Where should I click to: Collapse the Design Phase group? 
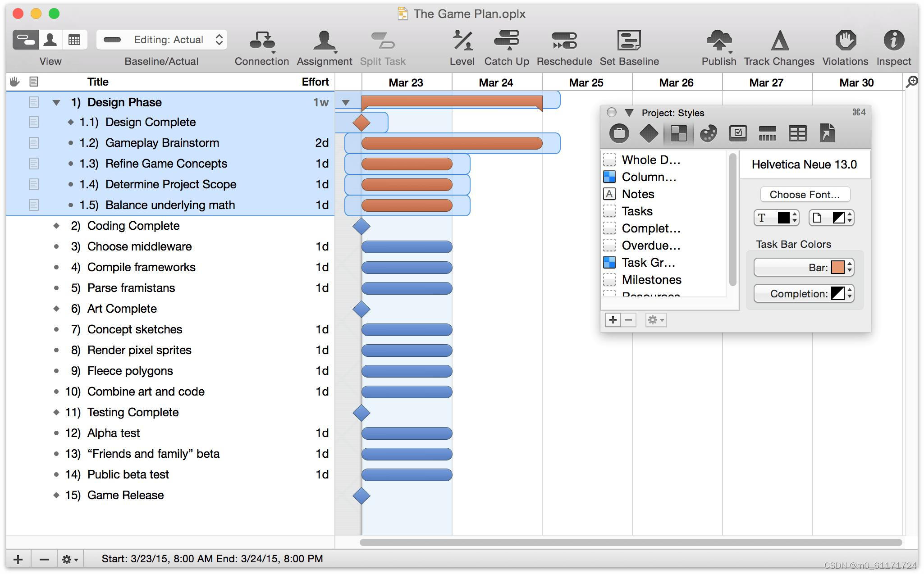pyautogui.click(x=56, y=103)
